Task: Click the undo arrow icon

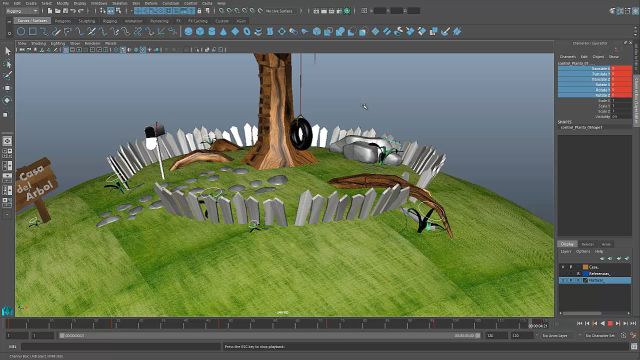Action: point(73,11)
